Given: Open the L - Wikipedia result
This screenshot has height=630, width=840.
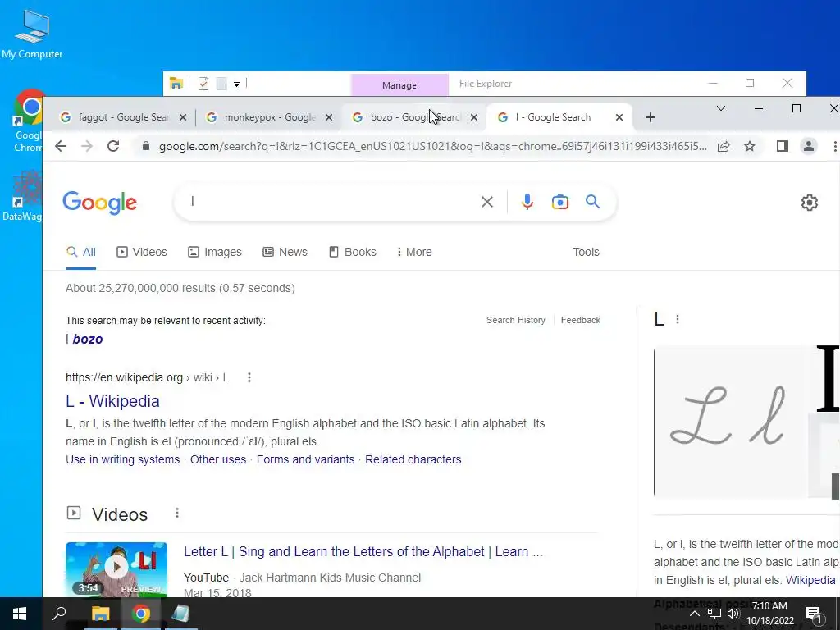Looking at the screenshot, I should click(112, 401).
